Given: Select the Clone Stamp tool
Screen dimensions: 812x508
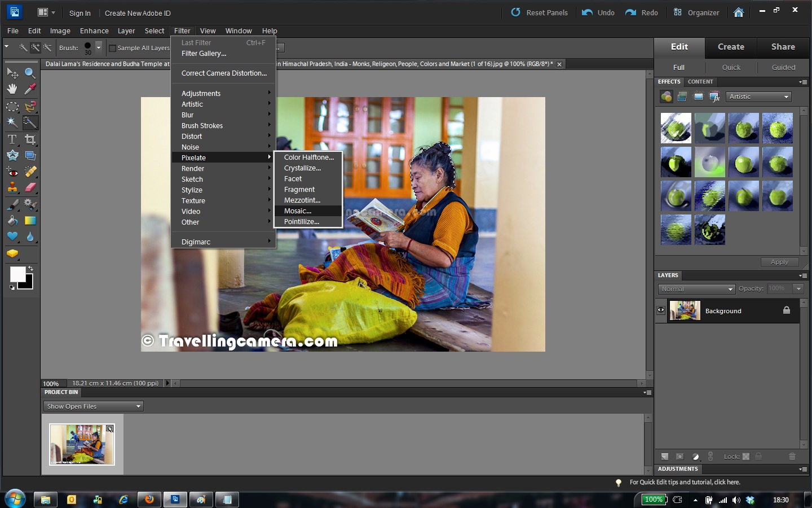Looking at the screenshot, I should click(12, 187).
